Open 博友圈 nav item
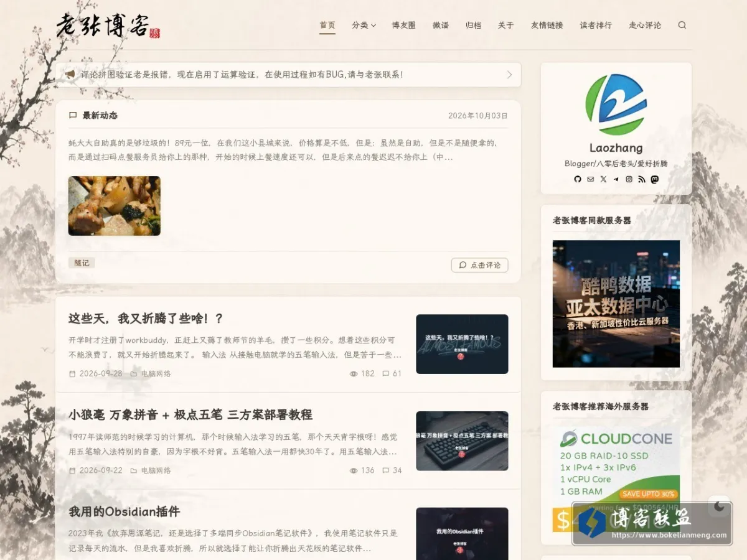This screenshot has width=747, height=560. pyautogui.click(x=403, y=26)
